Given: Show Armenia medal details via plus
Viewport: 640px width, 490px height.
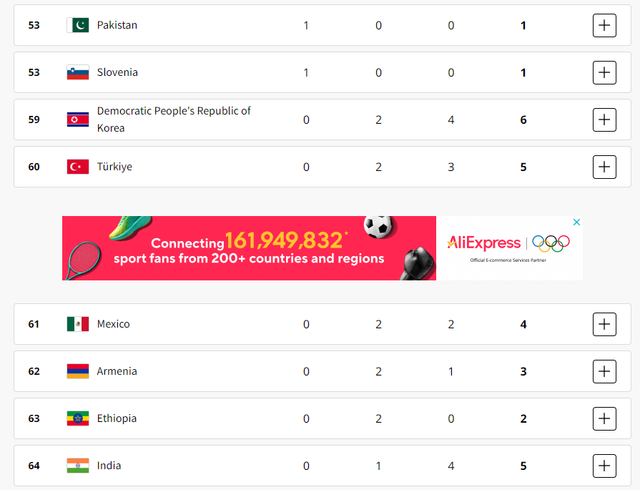Looking at the screenshot, I should tap(604, 371).
